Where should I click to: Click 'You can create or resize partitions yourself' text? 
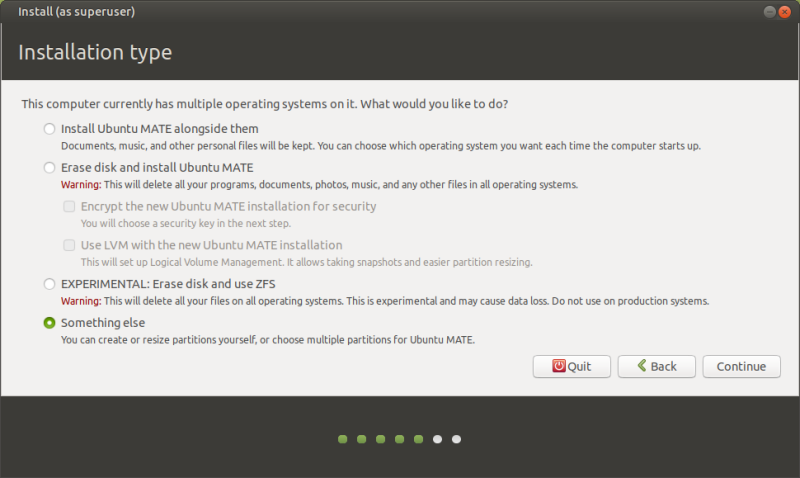coord(268,340)
